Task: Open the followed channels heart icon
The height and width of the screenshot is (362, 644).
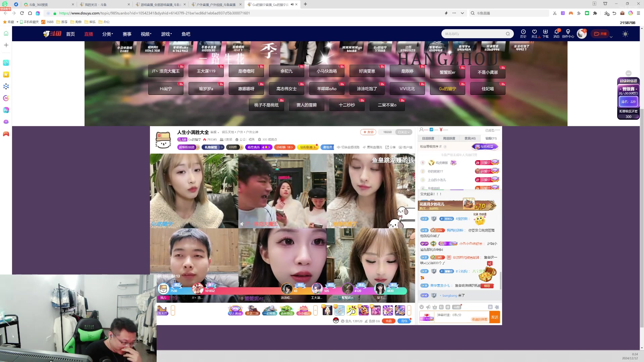Action: [x=534, y=32]
